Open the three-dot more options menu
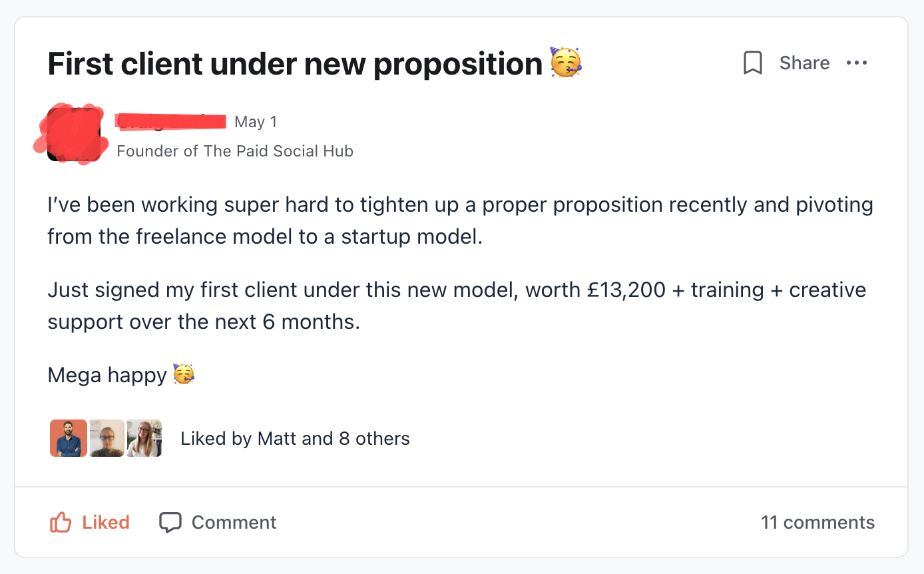The width and height of the screenshot is (924, 574). pyautogui.click(x=857, y=63)
